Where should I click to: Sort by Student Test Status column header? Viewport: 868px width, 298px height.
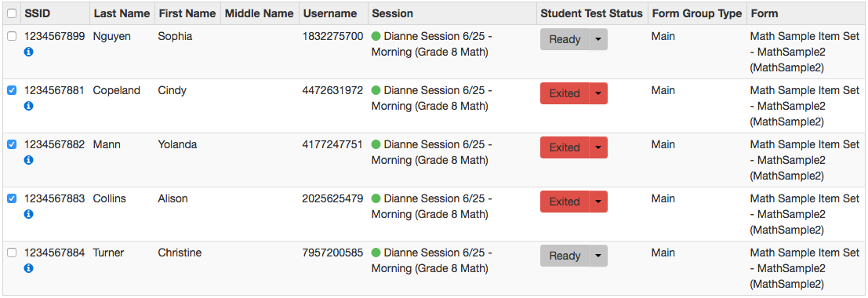click(x=592, y=14)
